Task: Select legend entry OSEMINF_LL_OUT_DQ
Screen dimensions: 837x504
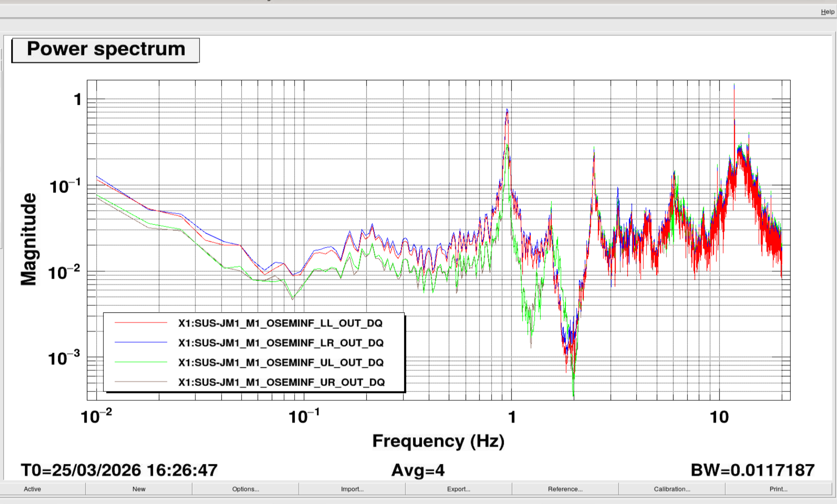Action: pyautogui.click(x=280, y=323)
